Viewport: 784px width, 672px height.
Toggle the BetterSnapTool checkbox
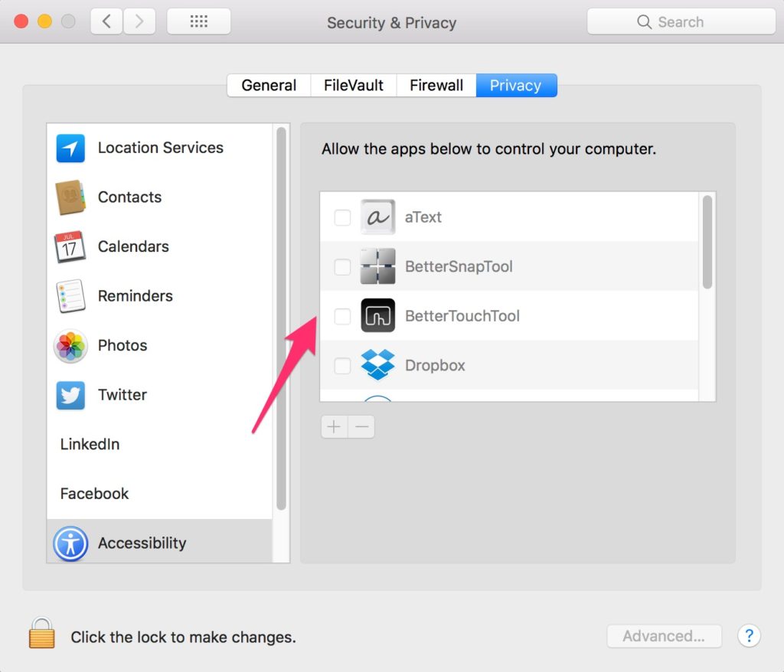(x=342, y=267)
